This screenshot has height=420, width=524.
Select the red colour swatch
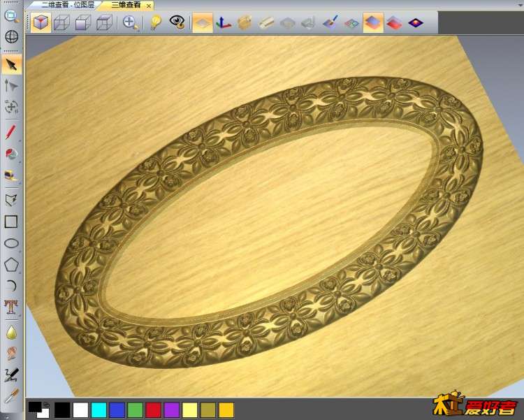pyautogui.click(x=154, y=410)
